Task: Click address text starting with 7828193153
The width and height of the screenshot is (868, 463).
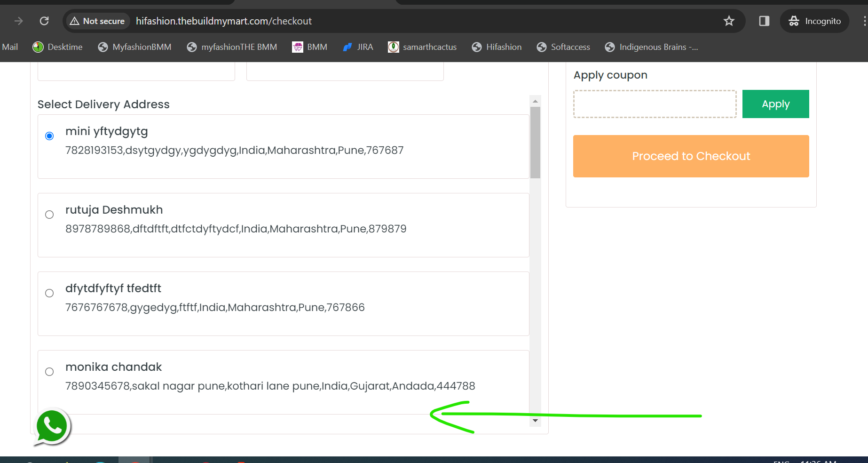Action: pyautogui.click(x=235, y=151)
